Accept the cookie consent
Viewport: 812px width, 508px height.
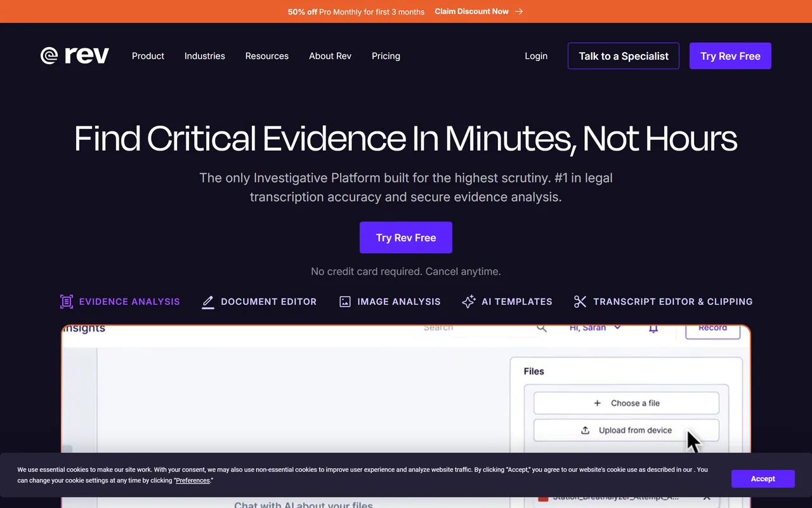763,479
